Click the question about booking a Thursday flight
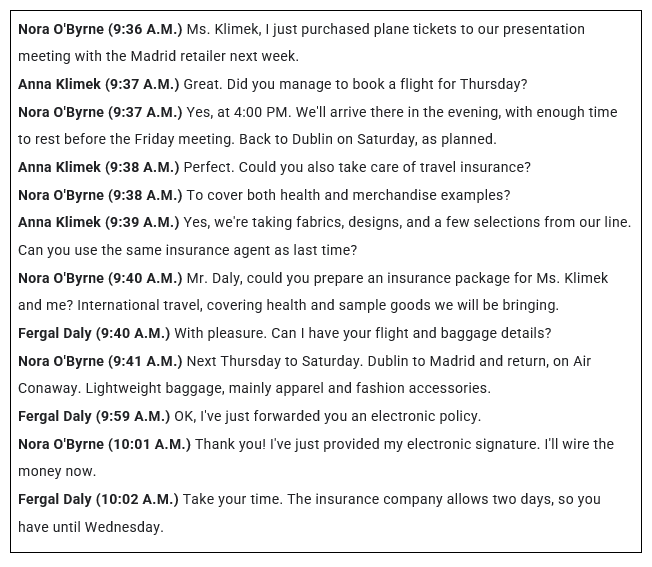652x567 pixels. pos(355,84)
